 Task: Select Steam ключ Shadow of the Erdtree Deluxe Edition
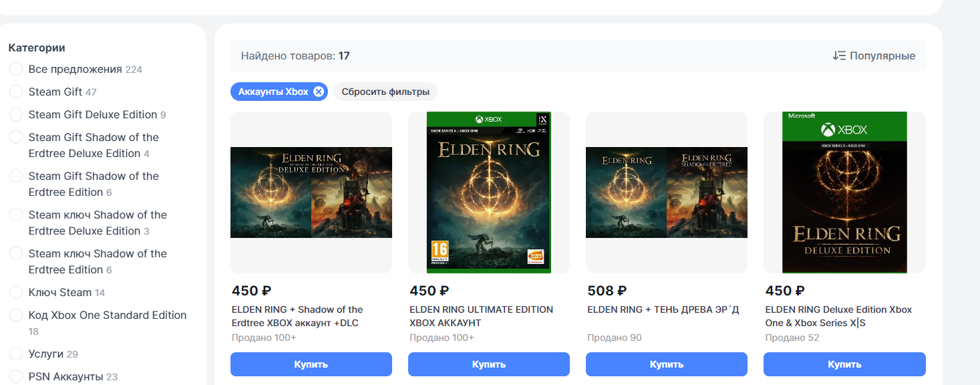(x=16, y=215)
